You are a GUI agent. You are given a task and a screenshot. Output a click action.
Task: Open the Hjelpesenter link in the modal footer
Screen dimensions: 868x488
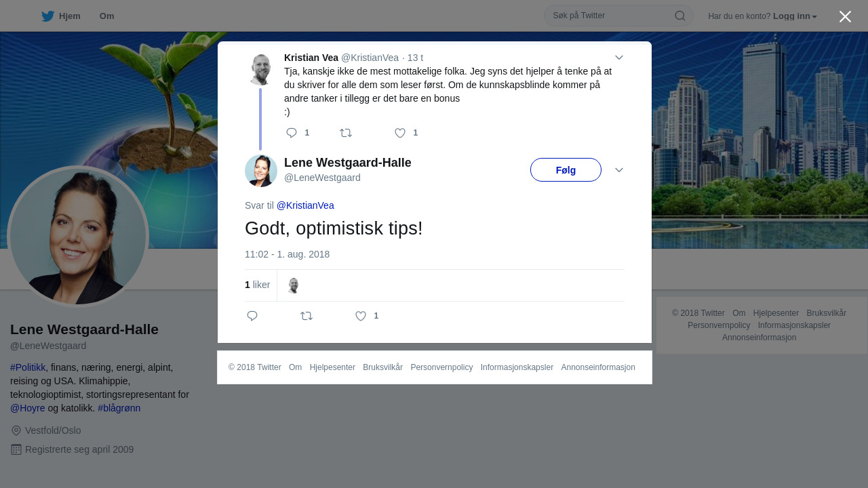click(332, 367)
